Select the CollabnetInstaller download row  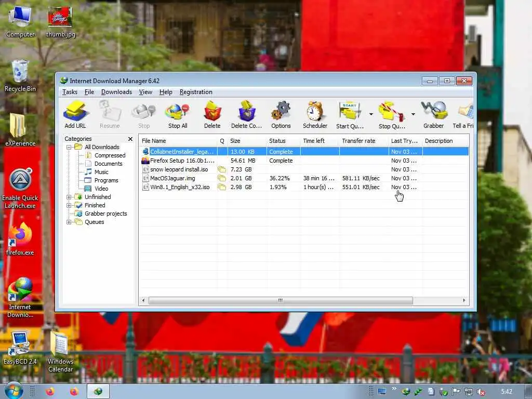tap(304, 152)
